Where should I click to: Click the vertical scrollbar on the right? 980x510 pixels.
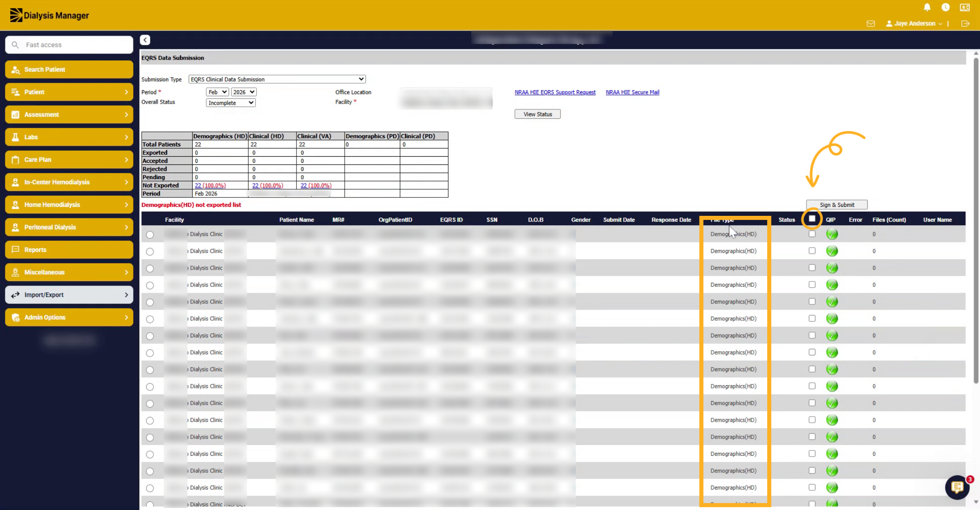(976, 220)
